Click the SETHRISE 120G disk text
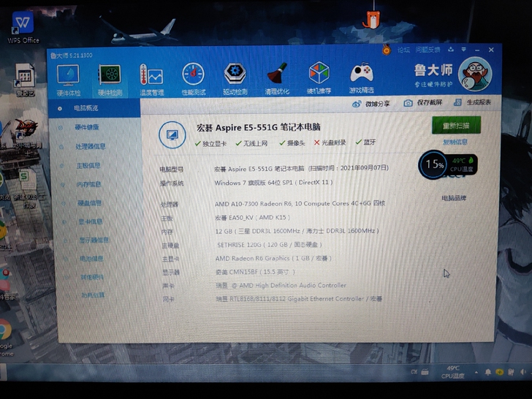The height and width of the screenshot is (399, 532). pos(270,245)
